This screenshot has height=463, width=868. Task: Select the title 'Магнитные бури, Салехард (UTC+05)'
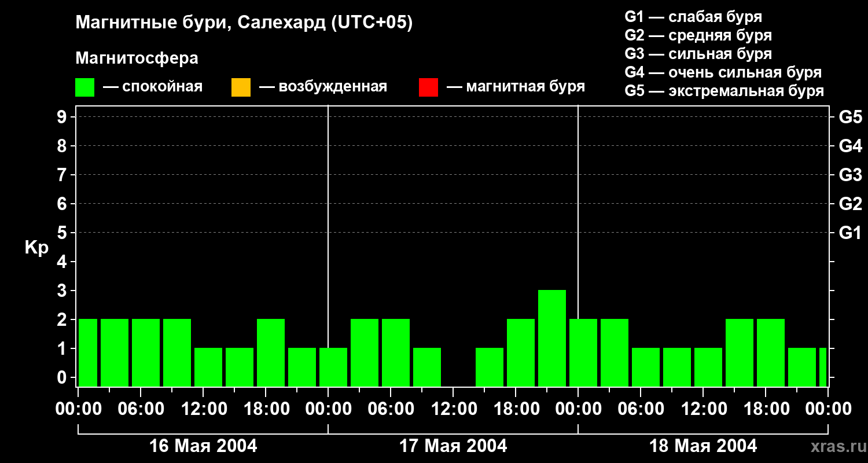[x=244, y=23]
